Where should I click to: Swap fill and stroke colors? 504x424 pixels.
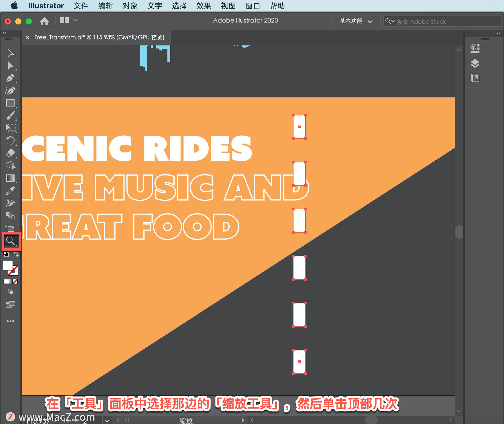[16, 254]
